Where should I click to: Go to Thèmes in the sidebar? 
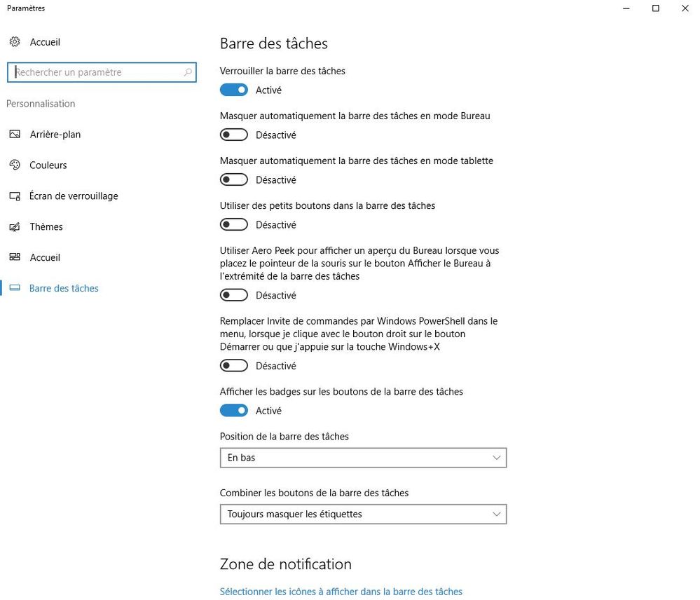point(46,227)
